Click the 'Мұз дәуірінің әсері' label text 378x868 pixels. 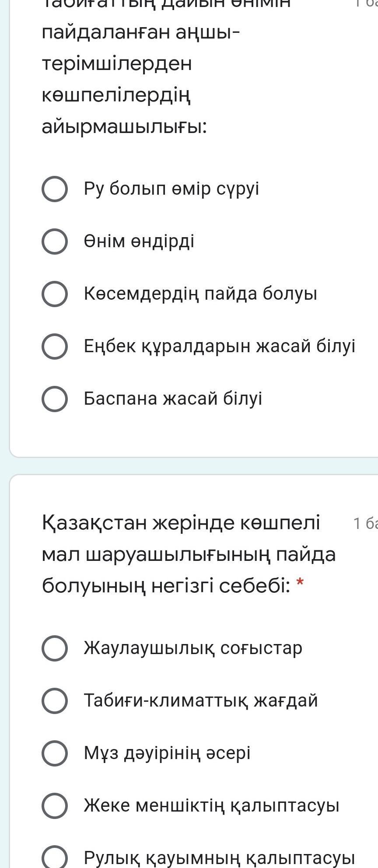point(167,753)
